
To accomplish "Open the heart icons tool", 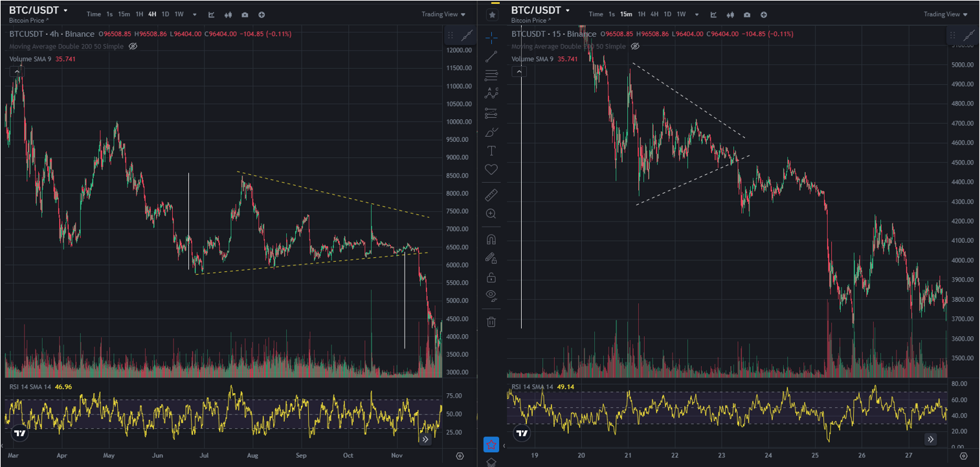I will (x=491, y=170).
